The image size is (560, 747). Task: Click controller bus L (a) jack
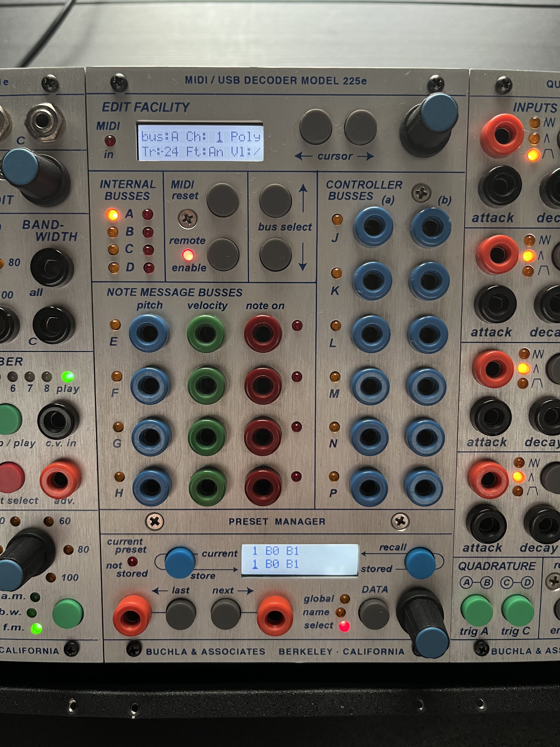[x=371, y=334]
